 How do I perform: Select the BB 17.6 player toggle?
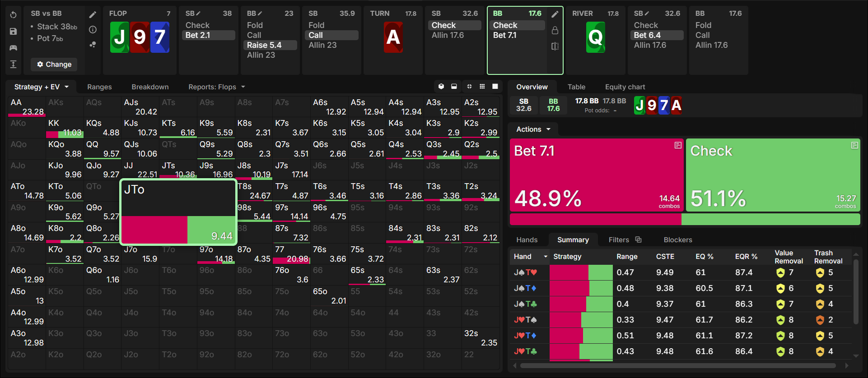pyautogui.click(x=553, y=105)
